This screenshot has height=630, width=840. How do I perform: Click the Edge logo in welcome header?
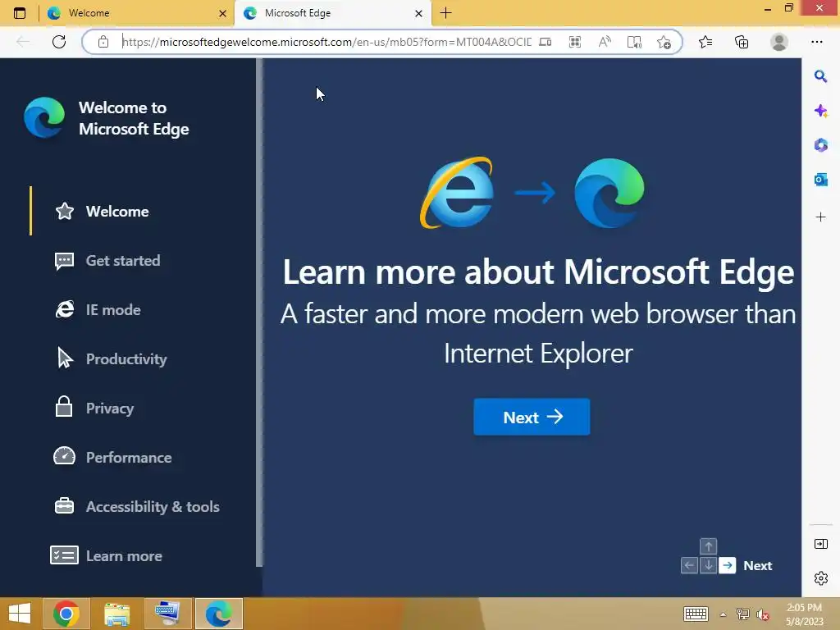[44, 117]
